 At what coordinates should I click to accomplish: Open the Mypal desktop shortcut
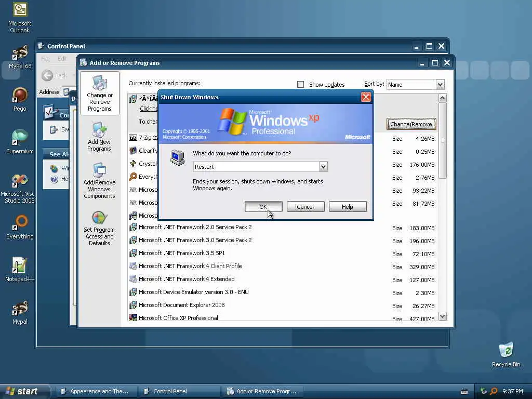pyautogui.click(x=20, y=312)
